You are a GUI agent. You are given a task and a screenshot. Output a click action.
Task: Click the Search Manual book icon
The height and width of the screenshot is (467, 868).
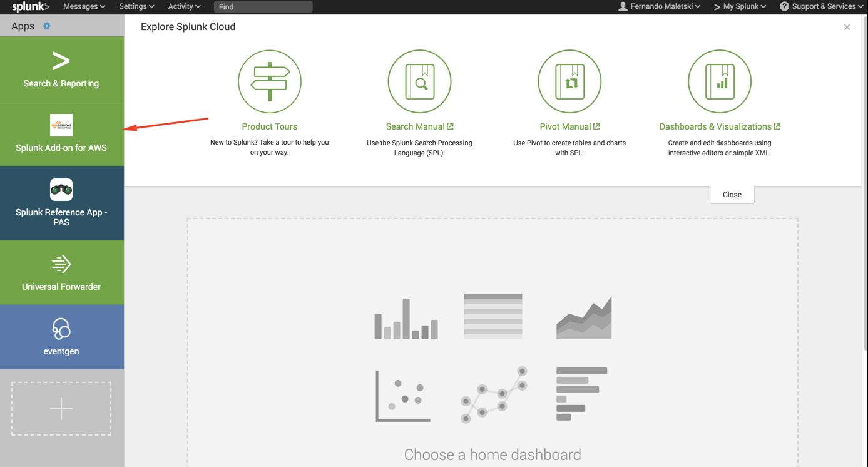(419, 81)
